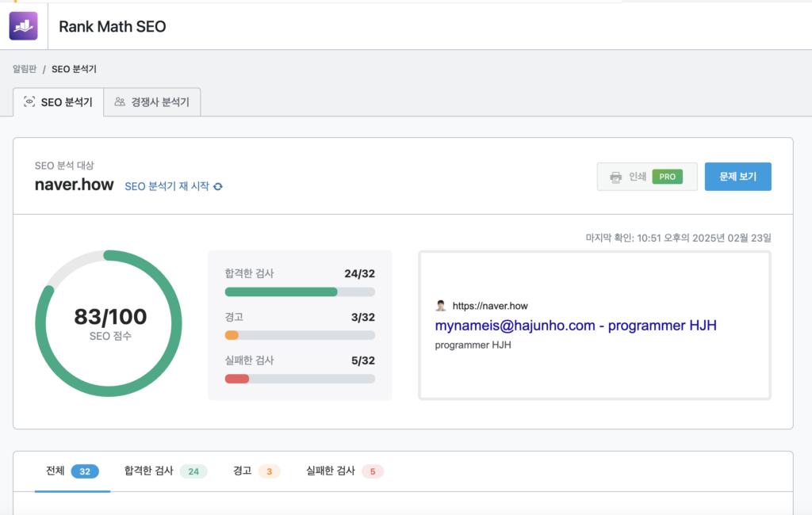This screenshot has width=812, height=515.
Task: Click the SEO 점수 label under score
Action: point(110,336)
